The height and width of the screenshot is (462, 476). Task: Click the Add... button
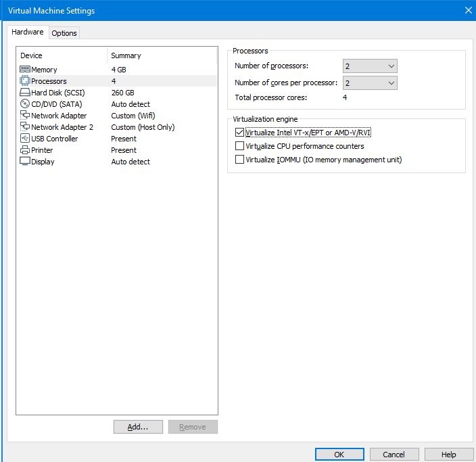(x=139, y=427)
